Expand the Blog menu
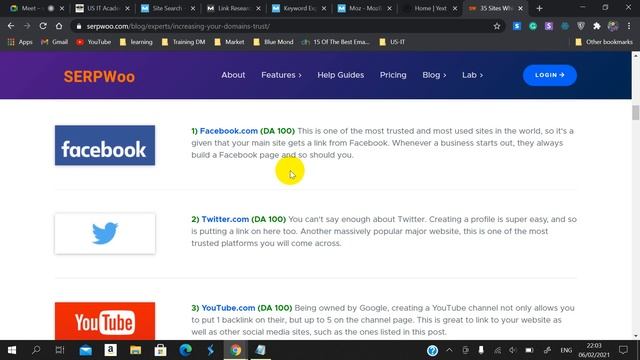 (x=434, y=75)
